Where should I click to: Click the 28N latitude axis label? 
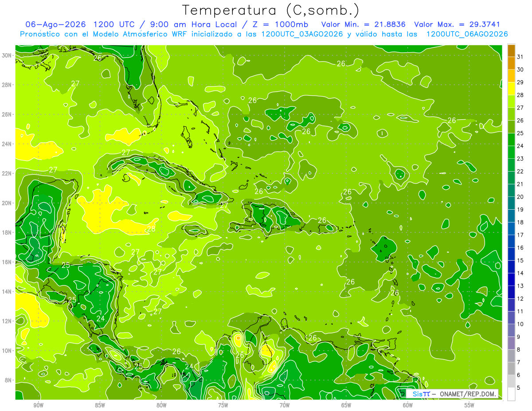coord(8,85)
